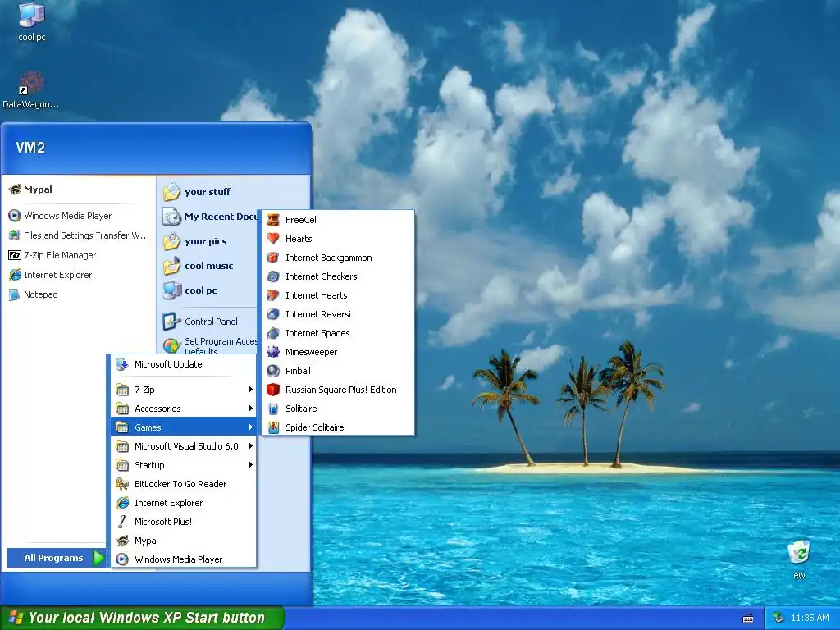Image resolution: width=840 pixels, height=630 pixels.
Task: Click the BitLocker To Go Reader icon
Action: point(122,484)
